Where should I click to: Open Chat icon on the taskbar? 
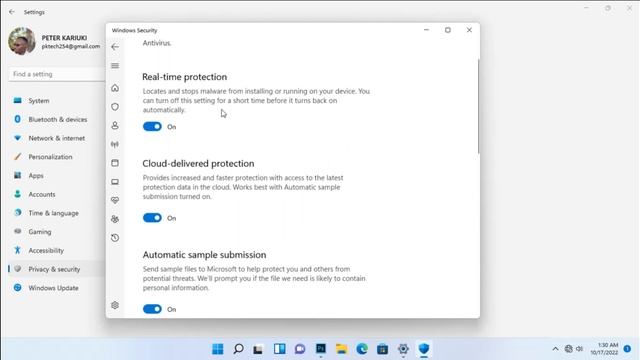point(300,349)
